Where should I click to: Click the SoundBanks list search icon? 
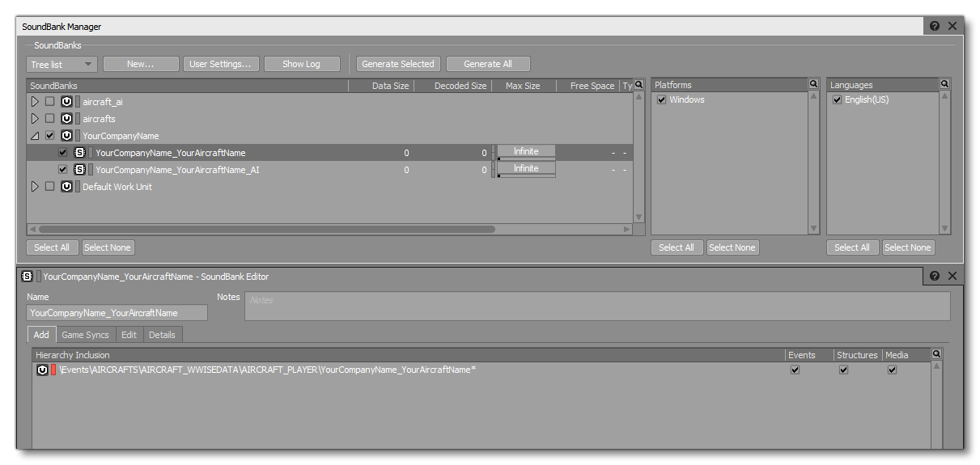[638, 85]
